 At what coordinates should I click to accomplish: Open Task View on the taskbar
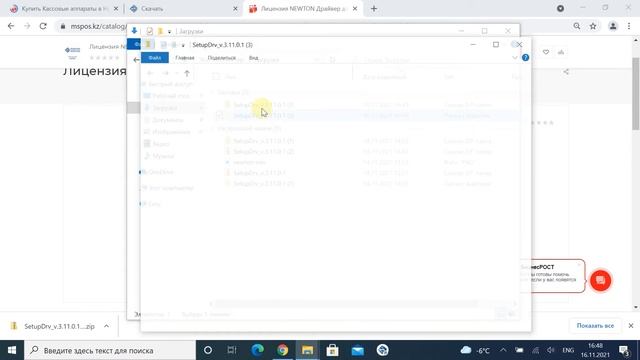pos(232,350)
